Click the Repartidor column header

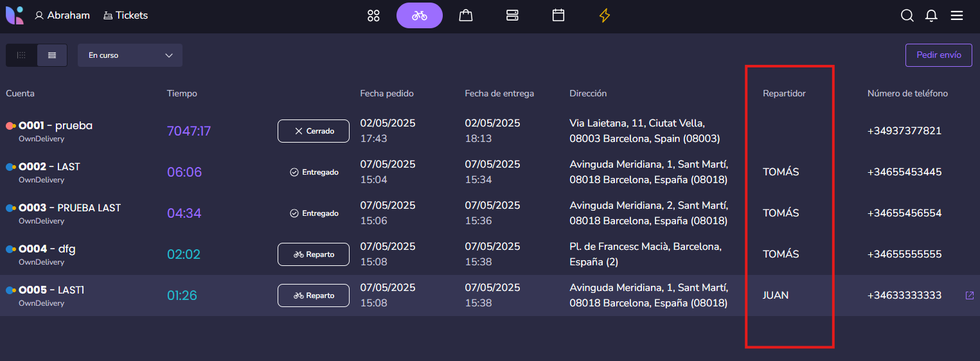[784, 94]
